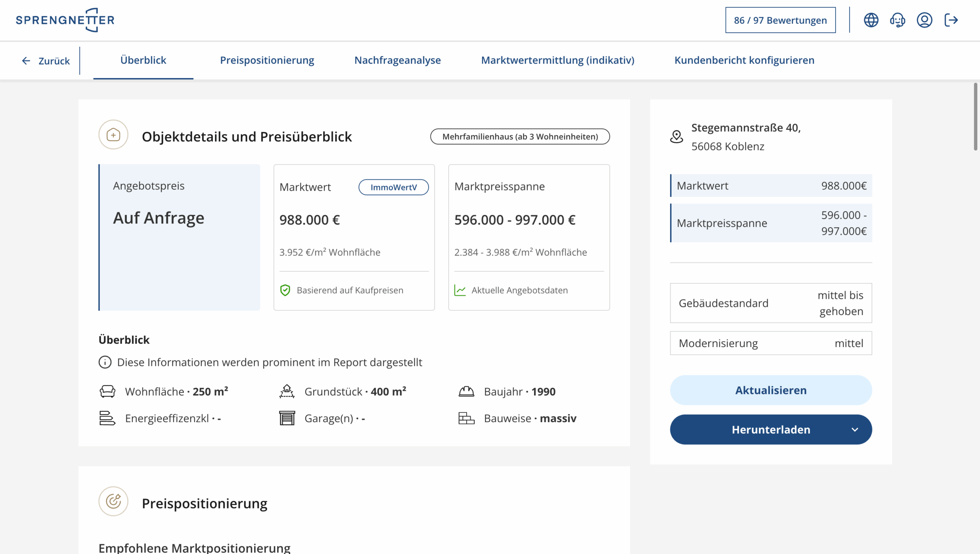
Task: Open Marktwertermittlung (indikativ) tab
Action: pos(557,60)
